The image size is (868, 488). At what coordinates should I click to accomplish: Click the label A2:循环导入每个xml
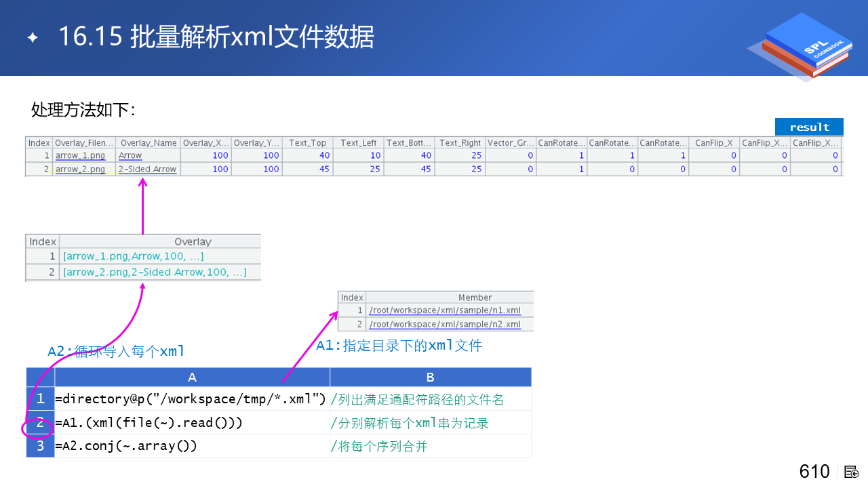click(x=116, y=351)
